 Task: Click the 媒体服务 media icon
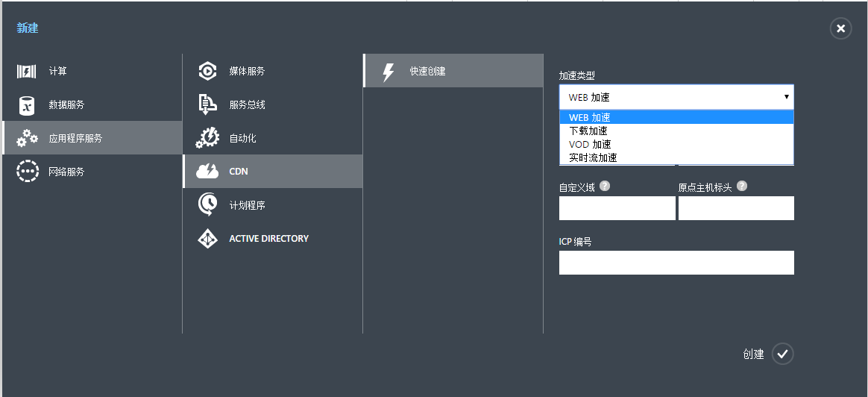tap(207, 72)
